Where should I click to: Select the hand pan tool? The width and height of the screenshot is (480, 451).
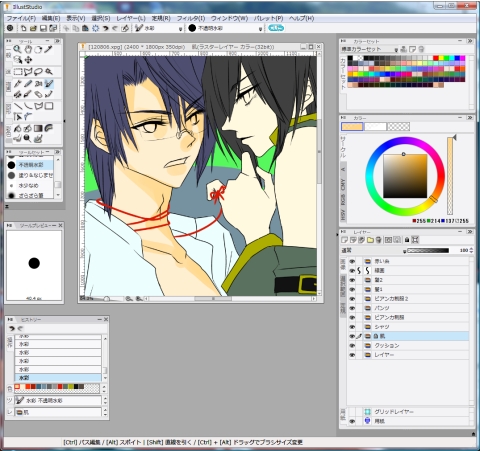click(x=28, y=49)
